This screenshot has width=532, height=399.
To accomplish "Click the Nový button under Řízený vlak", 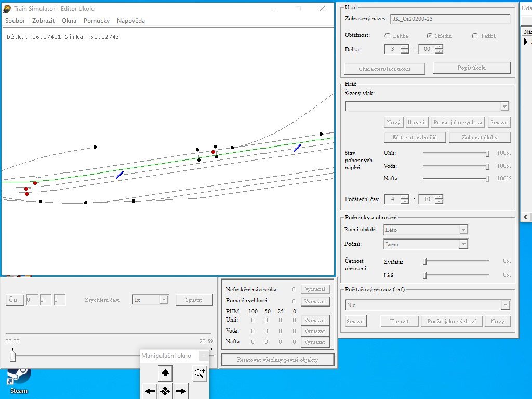I will pos(394,123).
